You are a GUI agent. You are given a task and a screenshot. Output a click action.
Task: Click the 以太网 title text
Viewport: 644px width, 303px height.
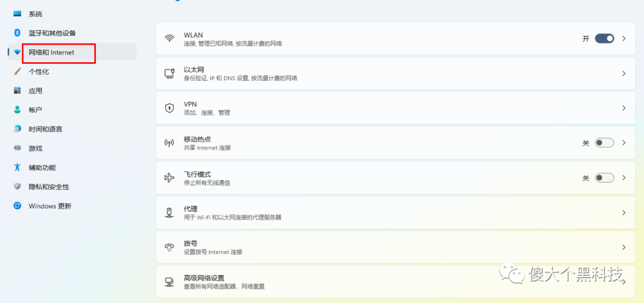[194, 70]
